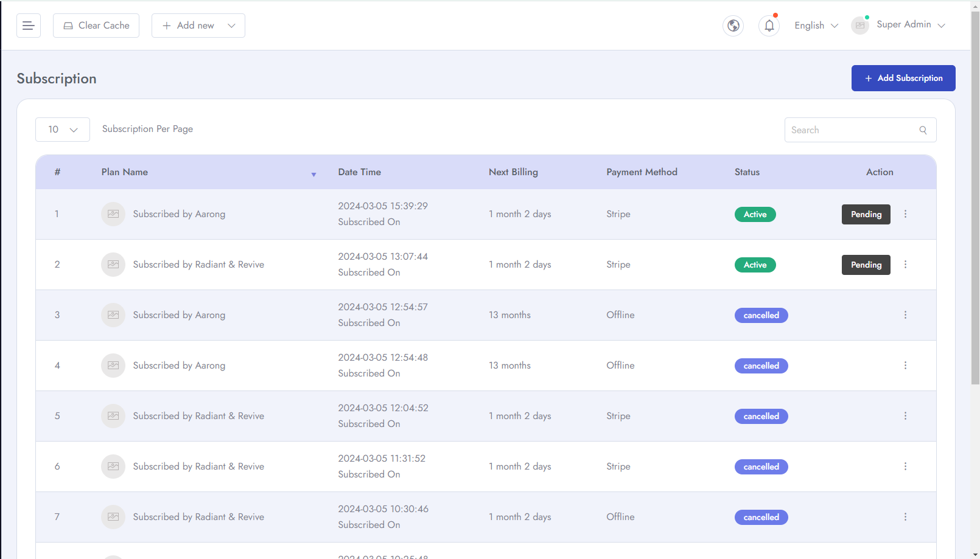The image size is (980, 559).
Task: Open the three-dot menu for row 4
Action: tap(905, 366)
